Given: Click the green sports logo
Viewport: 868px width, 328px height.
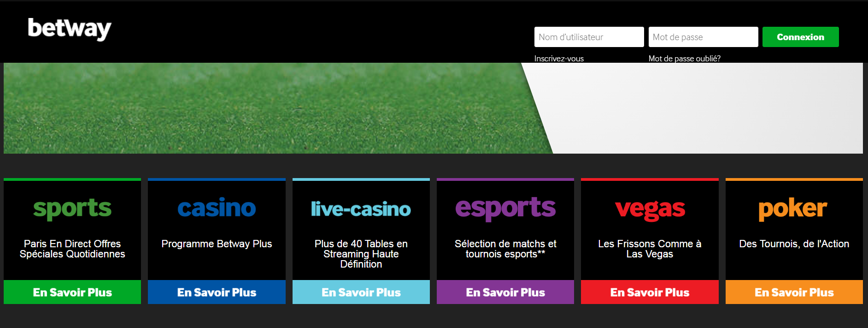Looking at the screenshot, I should pos(72,209).
